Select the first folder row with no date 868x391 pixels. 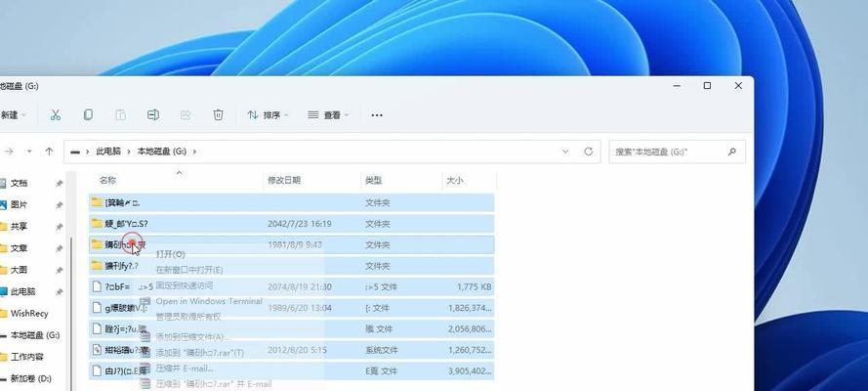(291, 202)
